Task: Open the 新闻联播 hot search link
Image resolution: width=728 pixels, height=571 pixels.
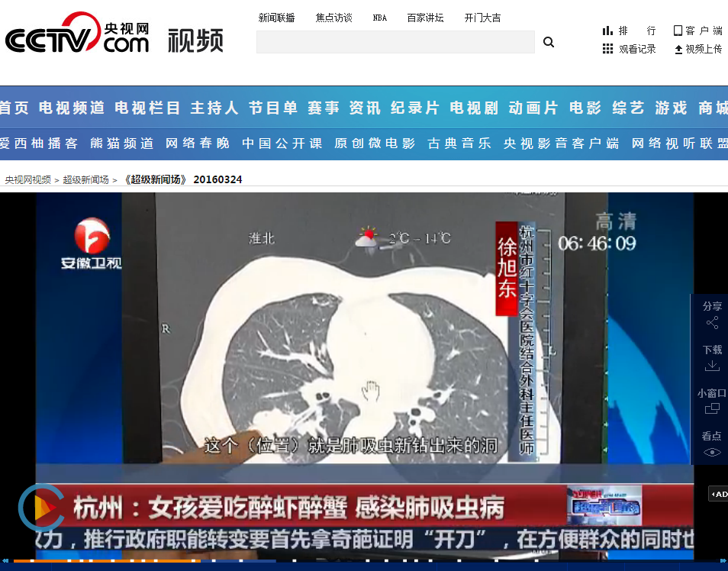Action: click(x=276, y=18)
